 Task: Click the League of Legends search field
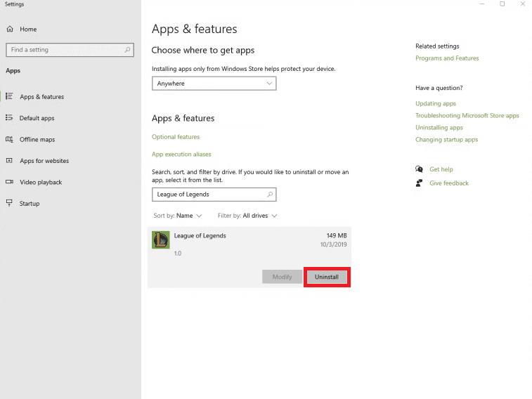coord(214,195)
